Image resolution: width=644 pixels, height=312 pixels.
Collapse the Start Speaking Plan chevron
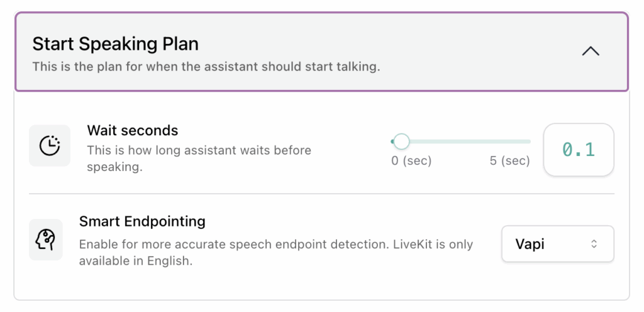tap(590, 52)
